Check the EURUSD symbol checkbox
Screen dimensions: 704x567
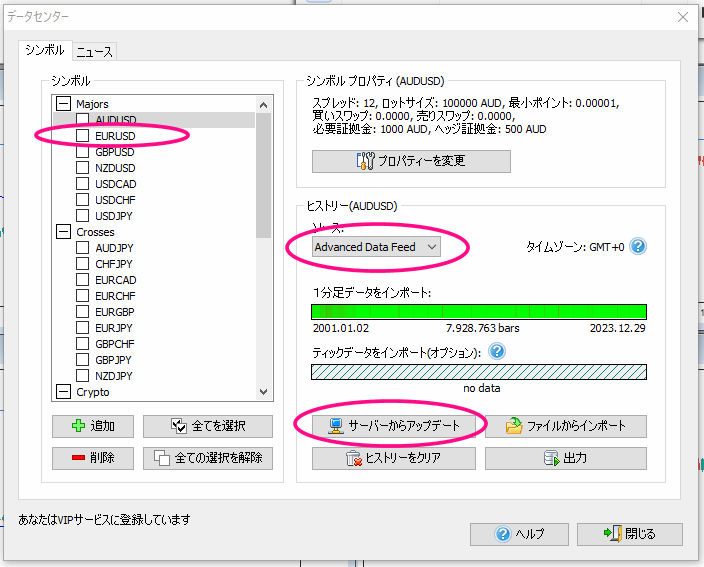82,136
